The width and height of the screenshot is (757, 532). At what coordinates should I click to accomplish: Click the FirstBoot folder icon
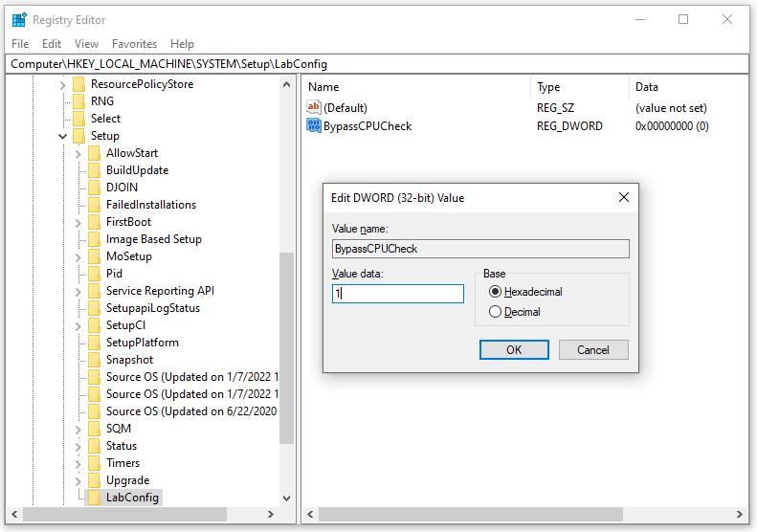[x=95, y=222]
